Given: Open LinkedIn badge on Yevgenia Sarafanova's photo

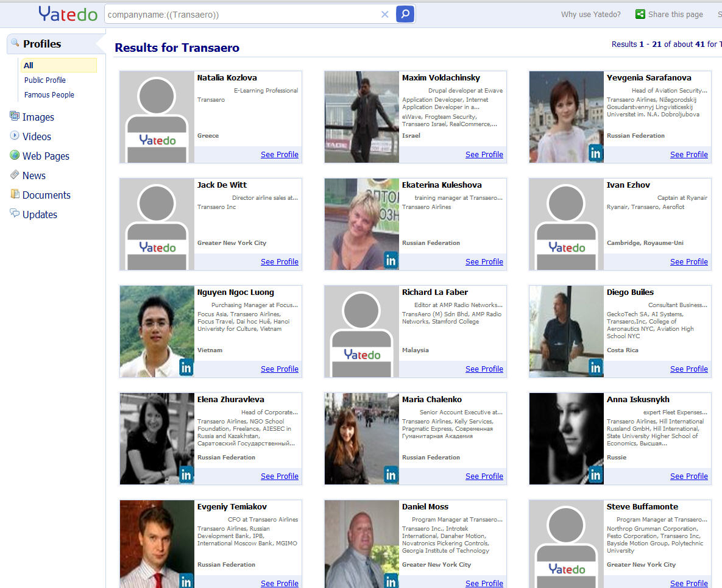Looking at the screenshot, I should [595, 153].
